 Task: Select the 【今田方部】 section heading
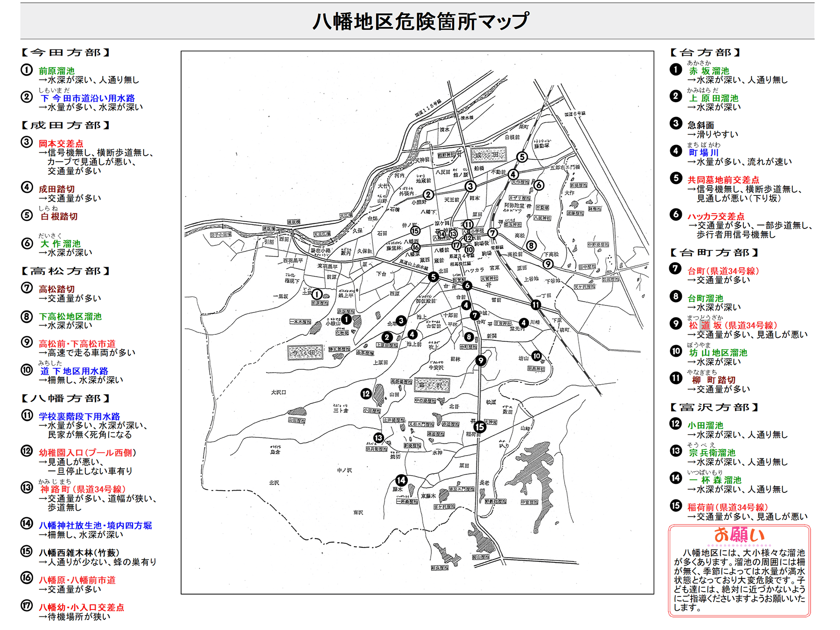65,53
